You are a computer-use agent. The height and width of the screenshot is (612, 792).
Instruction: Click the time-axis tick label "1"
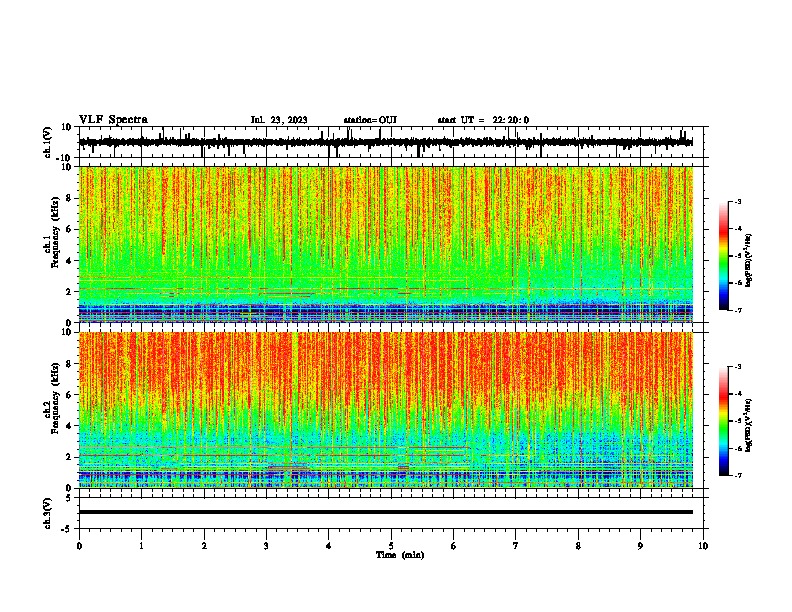pos(141,546)
